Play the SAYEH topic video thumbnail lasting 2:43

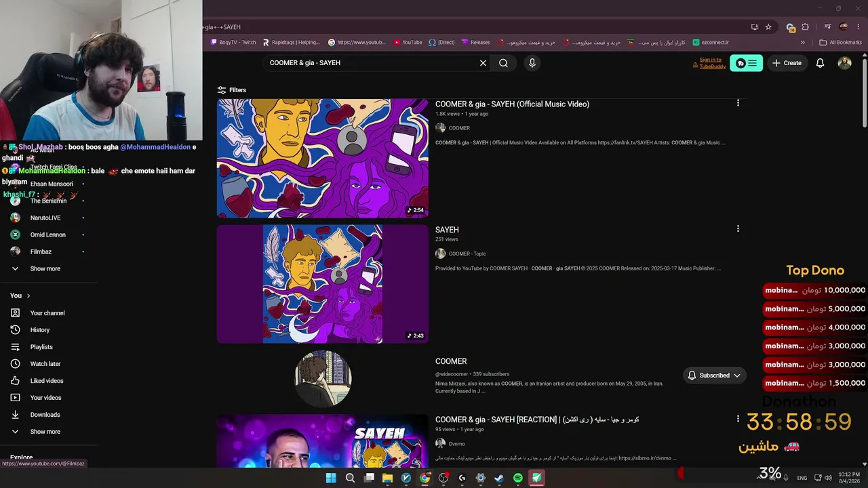323,284
